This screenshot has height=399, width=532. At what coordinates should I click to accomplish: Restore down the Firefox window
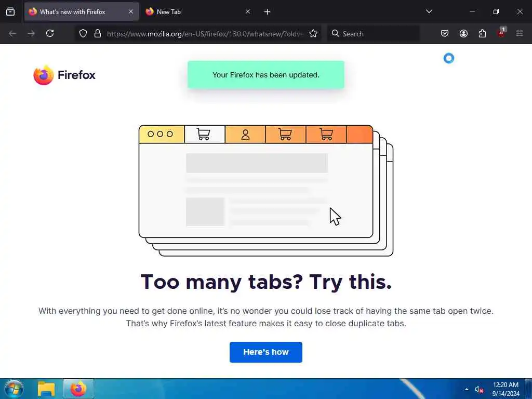(x=496, y=11)
